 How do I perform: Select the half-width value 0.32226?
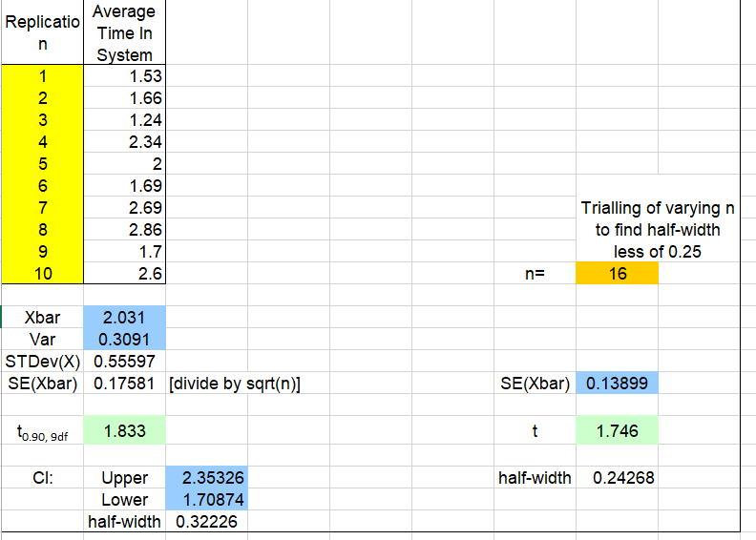click(206, 521)
